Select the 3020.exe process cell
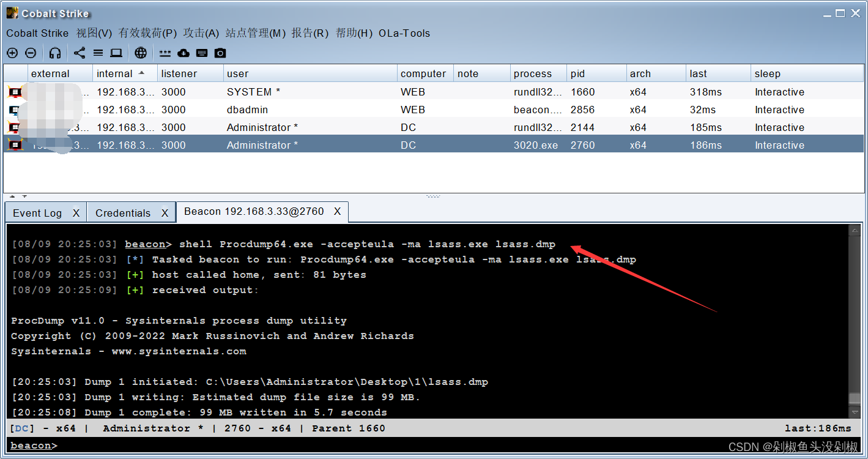The image size is (868, 459). [538, 145]
